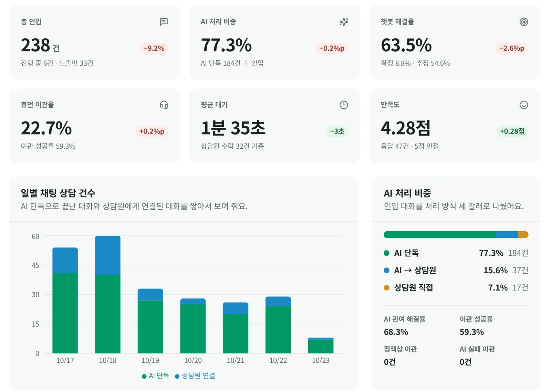Click the sparkle icon on AI 처리 비중 card
Viewport: 551px width, 392px height.
344,22
